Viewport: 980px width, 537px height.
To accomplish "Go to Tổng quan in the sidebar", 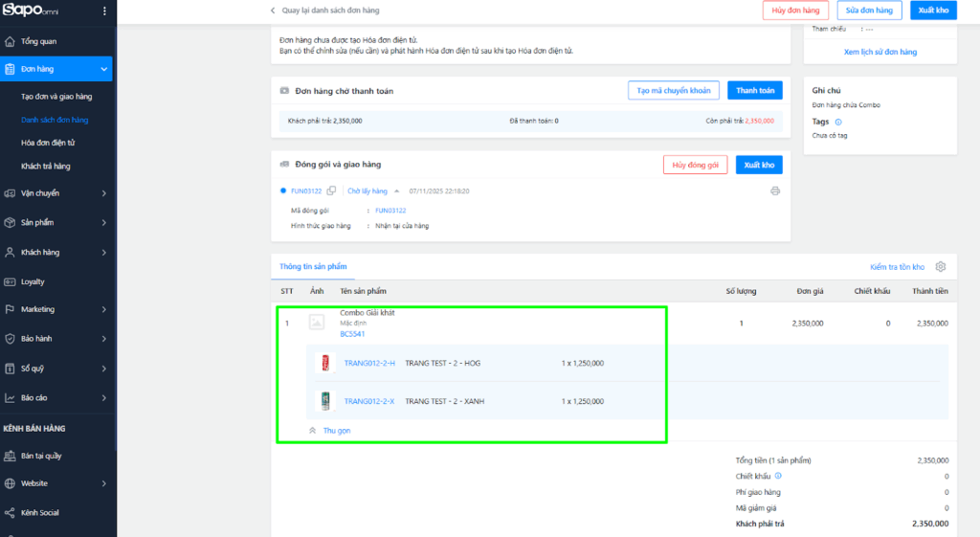I will (x=38, y=42).
